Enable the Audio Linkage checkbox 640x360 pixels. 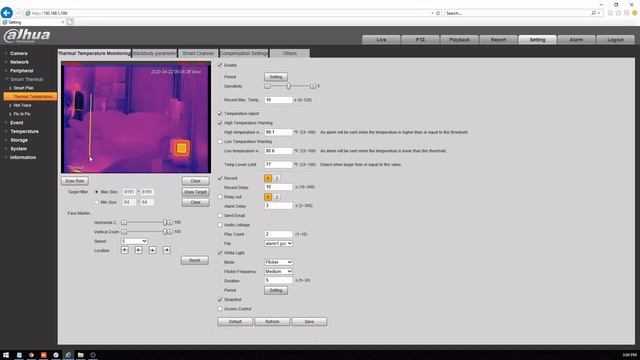pos(220,225)
